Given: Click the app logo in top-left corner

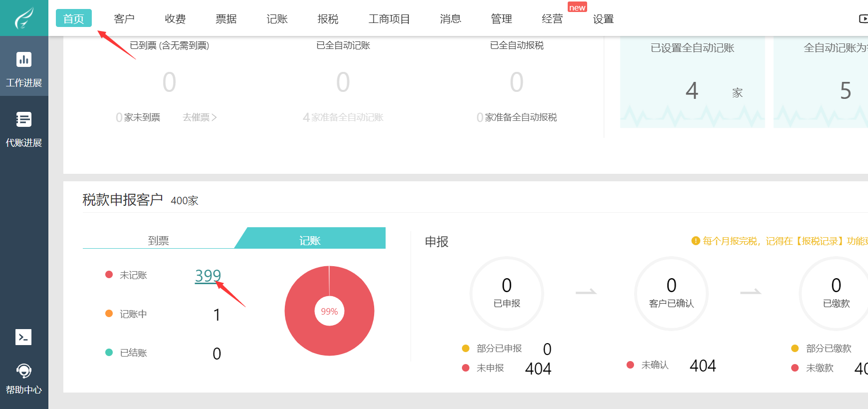Looking at the screenshot, I should click(24, 18).
